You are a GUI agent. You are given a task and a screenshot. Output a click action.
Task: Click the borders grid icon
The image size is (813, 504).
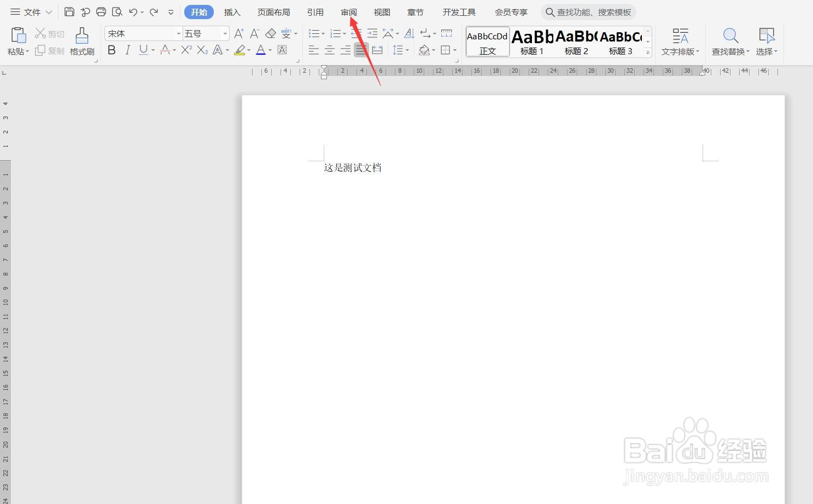[x=446, y=50]
